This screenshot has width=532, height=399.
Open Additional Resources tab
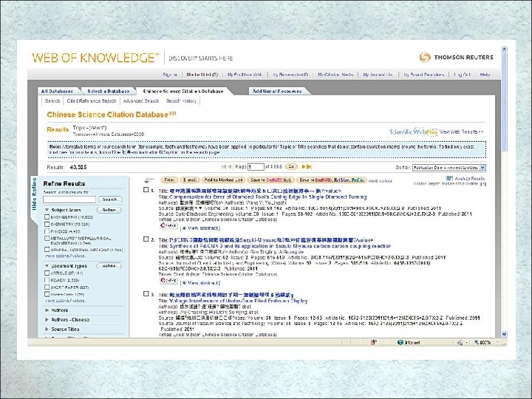pos(277,92)
